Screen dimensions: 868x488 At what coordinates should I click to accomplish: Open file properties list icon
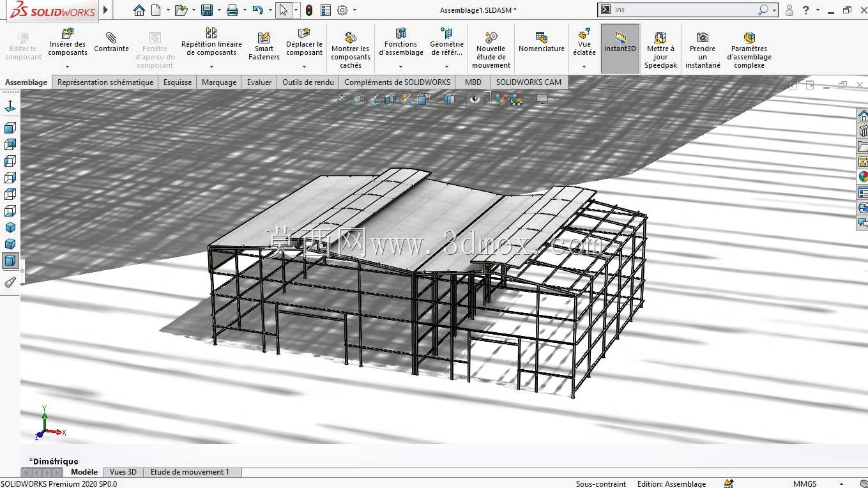pos(326,10)
